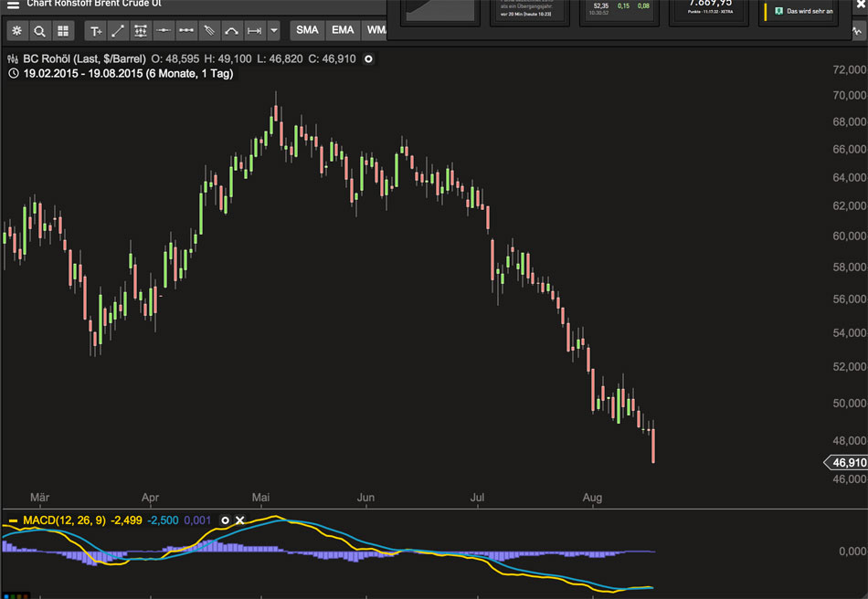The width and height of the screenshot is (868, 599).
Task: Open chart type icon beside BC Rohöl
Action: click(13, 58)
